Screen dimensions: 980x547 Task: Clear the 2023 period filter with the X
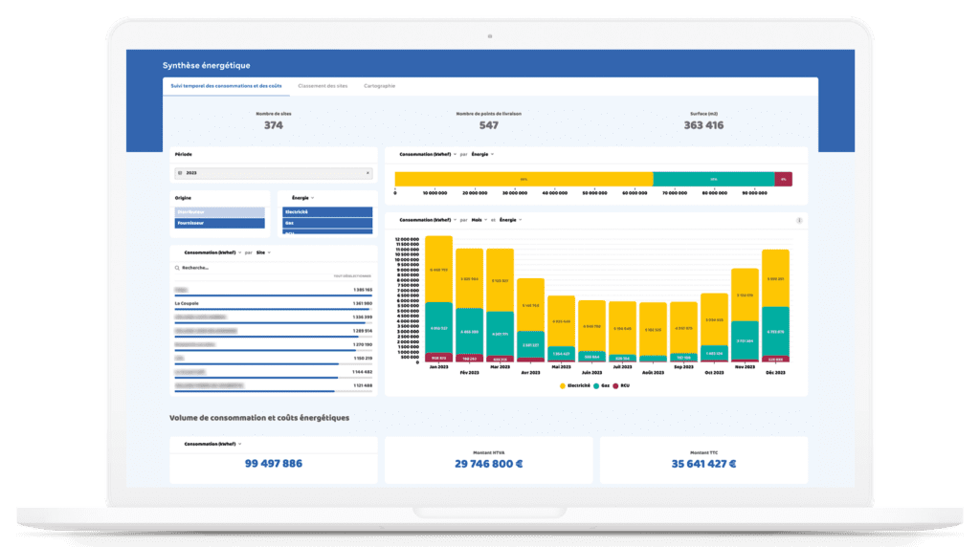[367, 173]
